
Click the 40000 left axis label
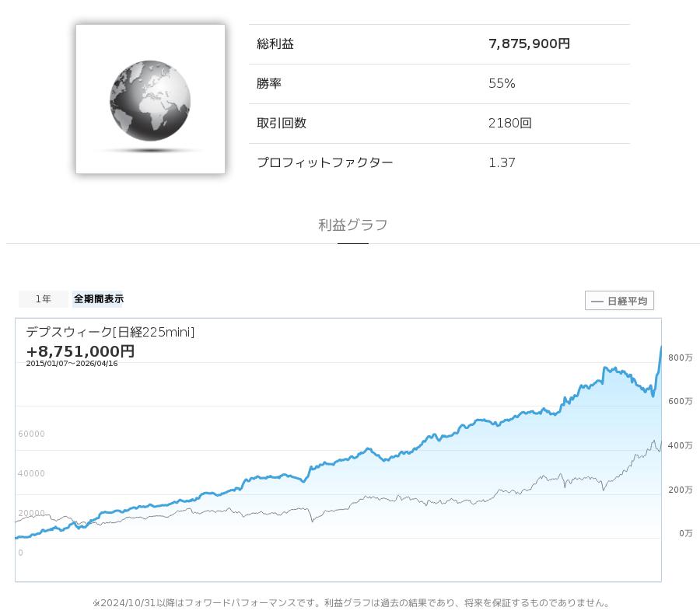tap(31, 474)
